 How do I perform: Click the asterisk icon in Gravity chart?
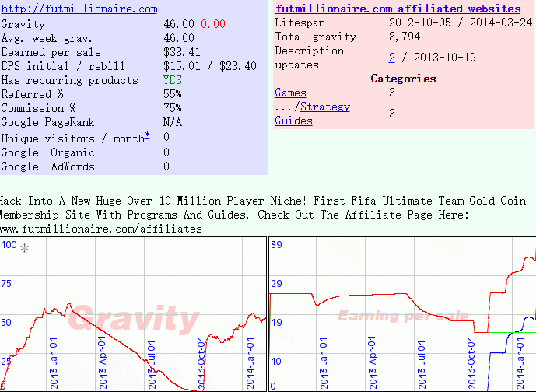(x=24, y=248)
